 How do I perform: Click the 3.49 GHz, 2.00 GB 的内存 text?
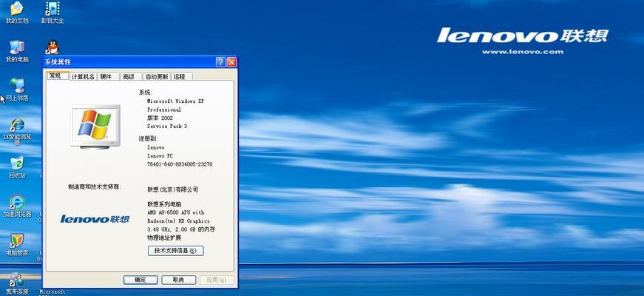point(181,229)
